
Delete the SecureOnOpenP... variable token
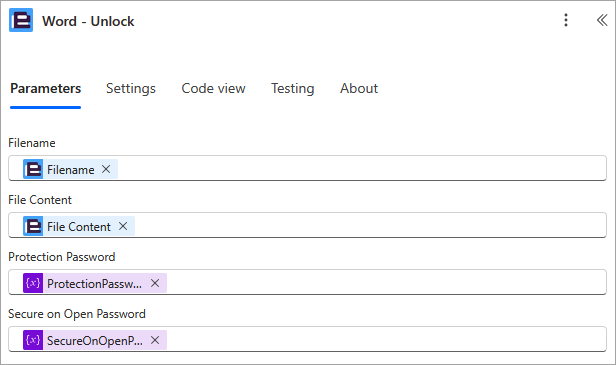tap(155, 340)
